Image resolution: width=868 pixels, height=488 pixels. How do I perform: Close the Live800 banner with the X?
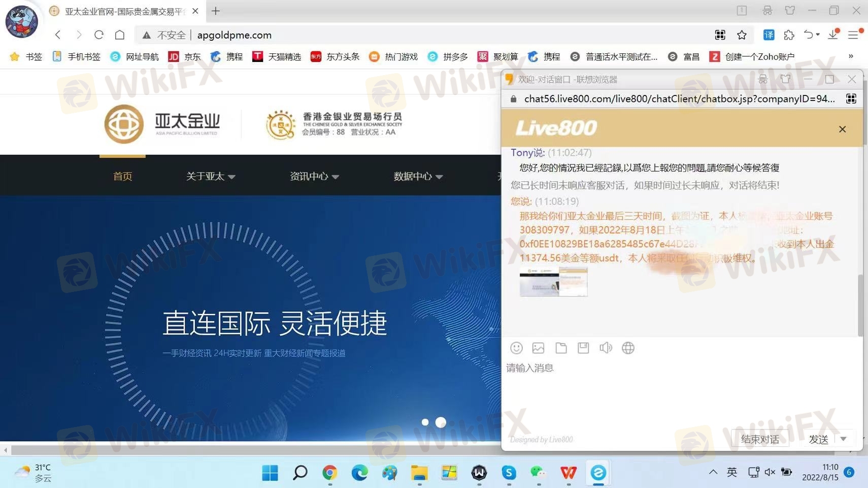pyautogui.click(x=842, y=129)
